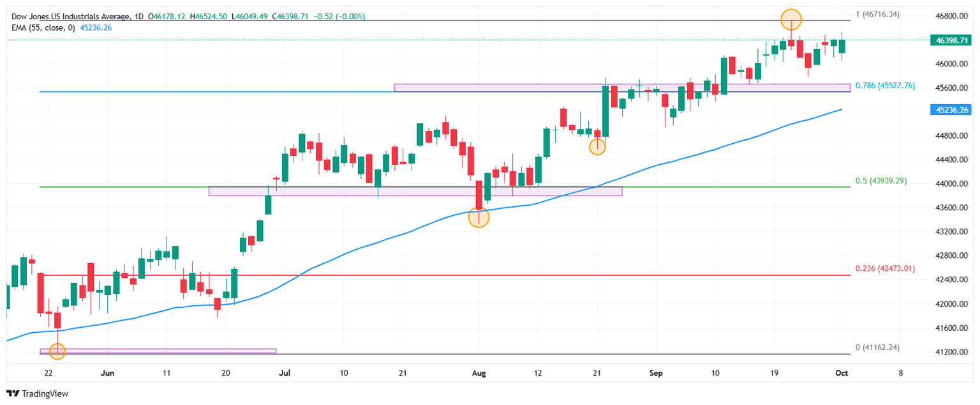Click the 19 date label on the time axis
Viewport: 980px width, 405px height.
tap(774, 372)
